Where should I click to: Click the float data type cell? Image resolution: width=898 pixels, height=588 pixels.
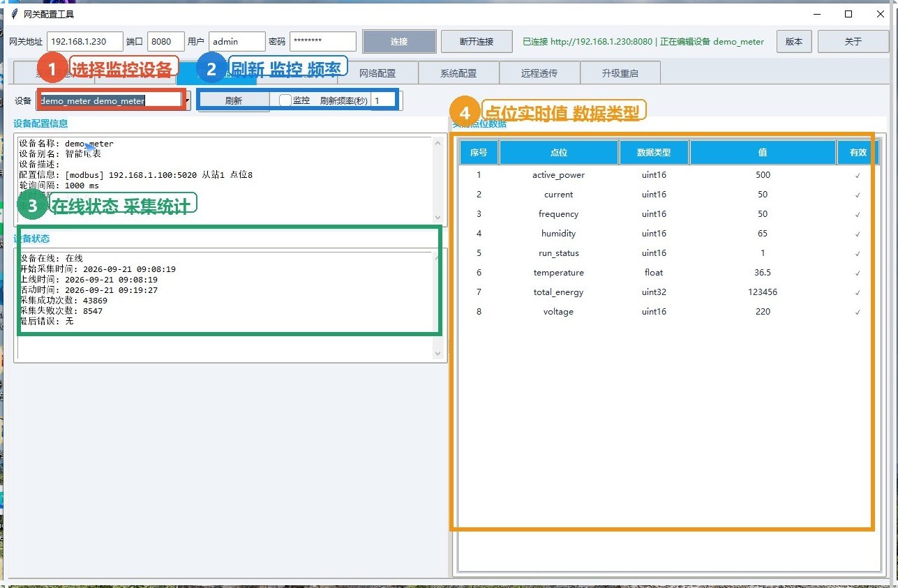click(x=654, y=273)
